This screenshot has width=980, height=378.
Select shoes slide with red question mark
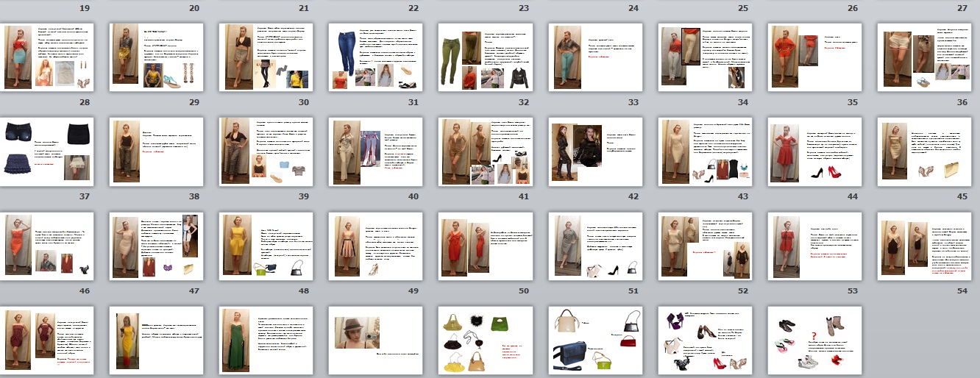point(814,340)
